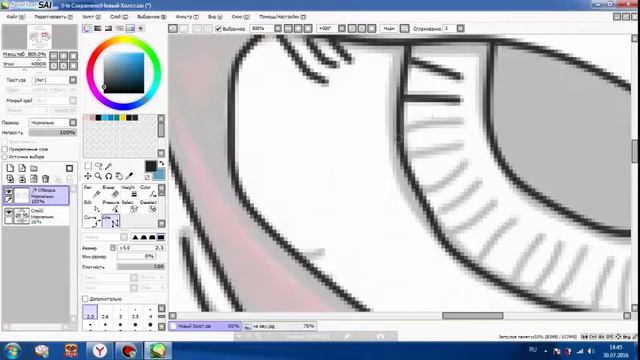This screenshot has height=360, width=640.
Task: Select the Curve tool
Action: 92,221
